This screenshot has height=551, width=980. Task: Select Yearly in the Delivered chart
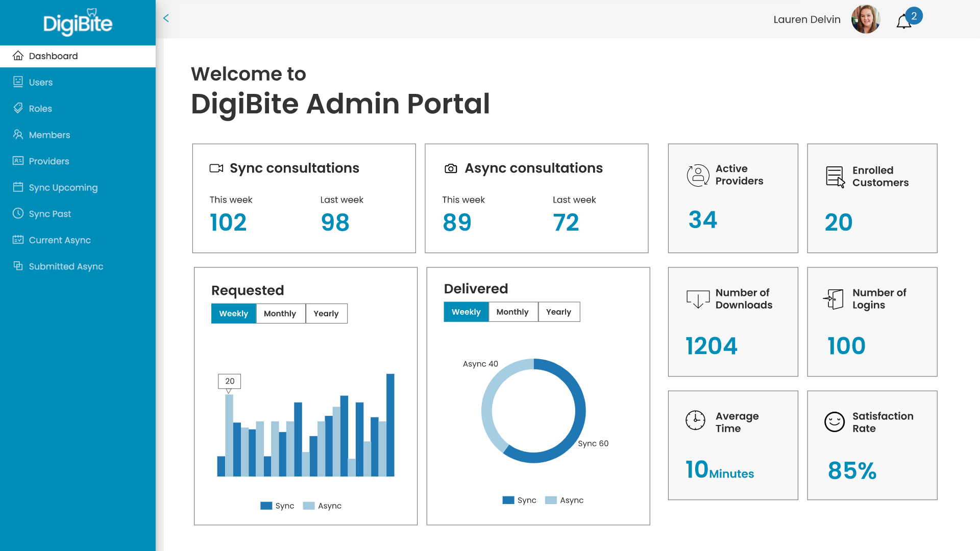click(558, 312)
